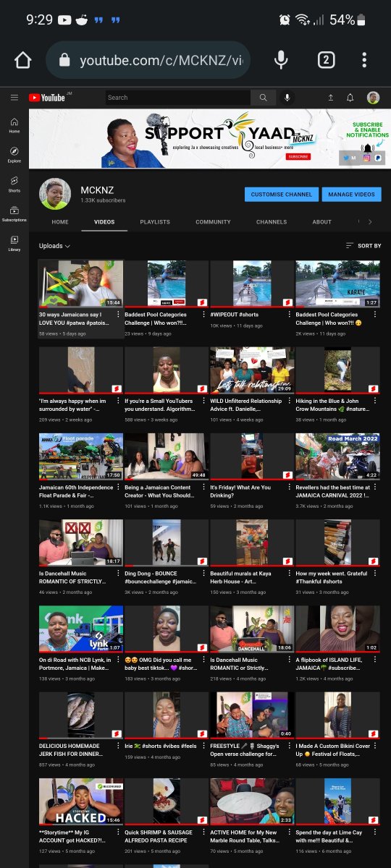Open Explore in the sidebar
This screenshot has height=868, width=391.
(14, 155)
